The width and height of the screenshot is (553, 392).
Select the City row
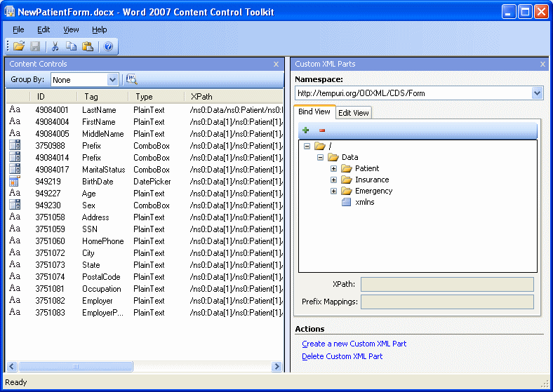(145, 253)
